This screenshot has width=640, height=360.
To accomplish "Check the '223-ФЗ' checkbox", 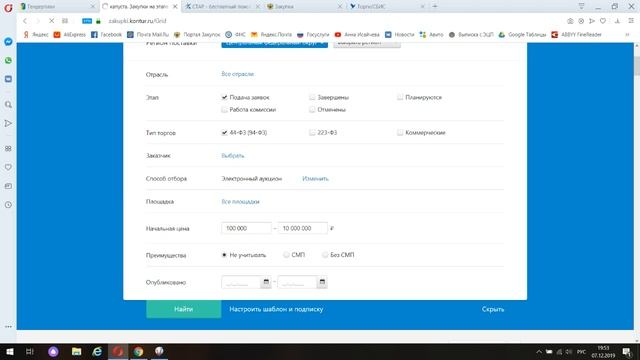I will [x=312, y=132].
